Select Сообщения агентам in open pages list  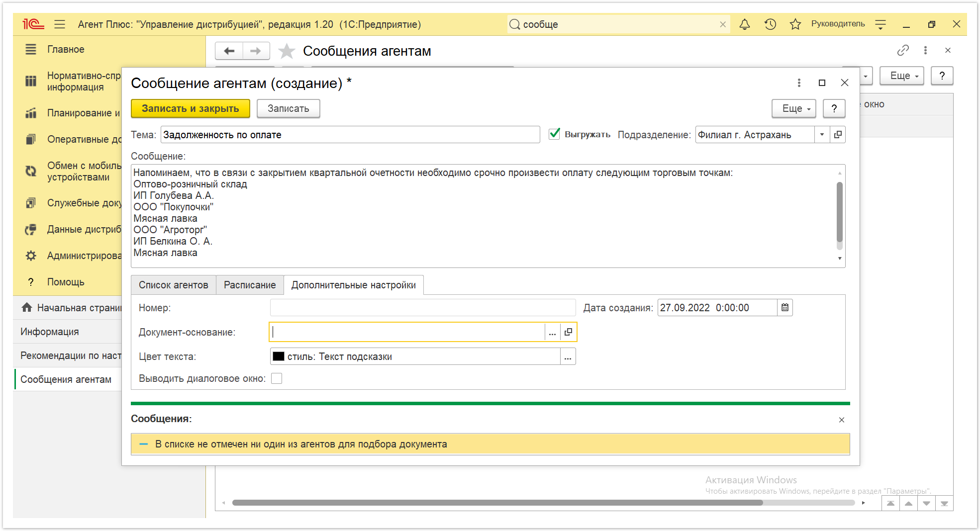point(68,379)
